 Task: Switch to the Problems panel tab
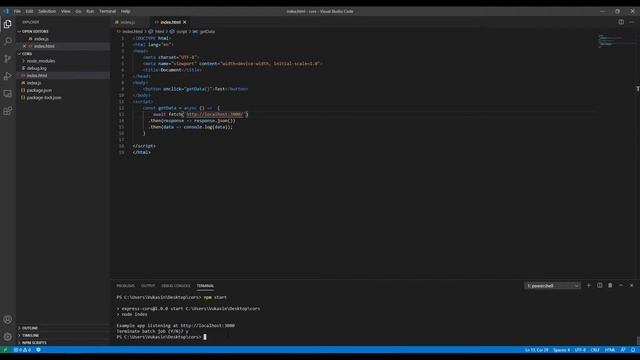pos(125,286)
